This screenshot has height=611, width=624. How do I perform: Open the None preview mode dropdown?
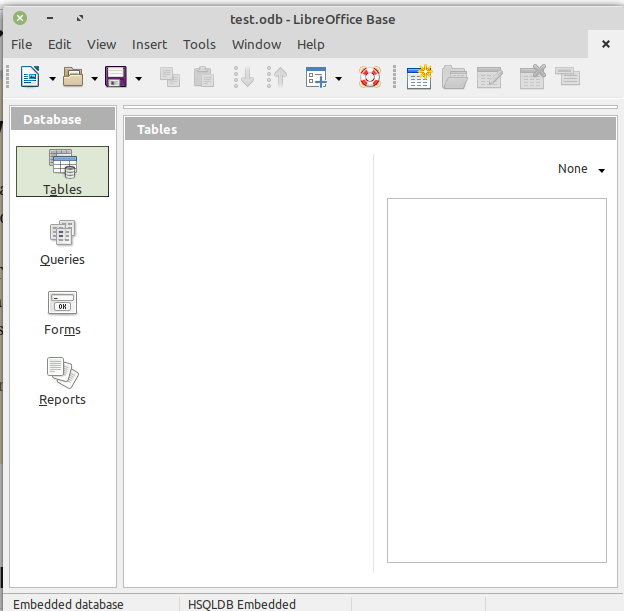(x=582, y=170)
